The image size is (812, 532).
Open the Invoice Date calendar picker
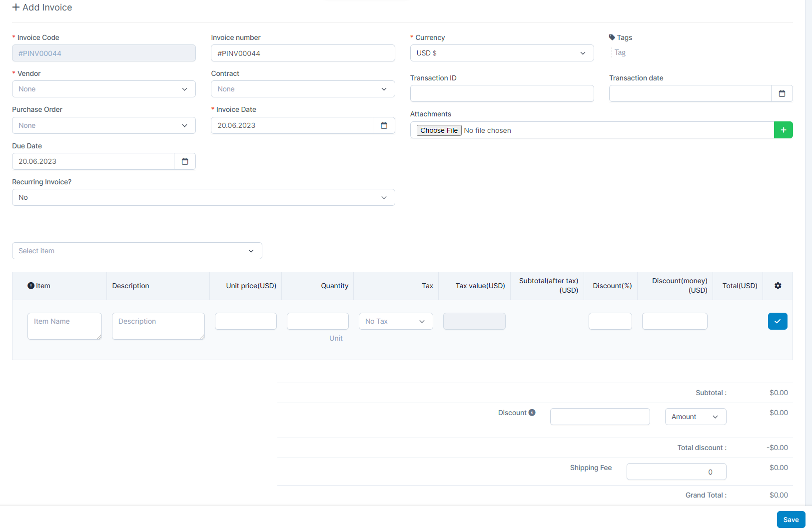[384, 125]
